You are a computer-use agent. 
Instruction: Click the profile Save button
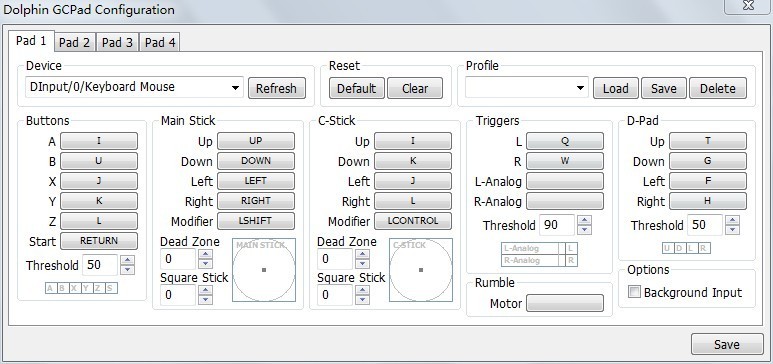(x=664, y=88)
